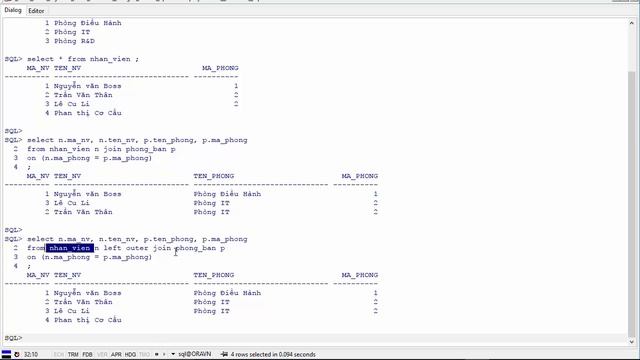Click 'from nhan_vien n join phong_ban p' line
Screen dimensions: 640x360
point(101,149)
